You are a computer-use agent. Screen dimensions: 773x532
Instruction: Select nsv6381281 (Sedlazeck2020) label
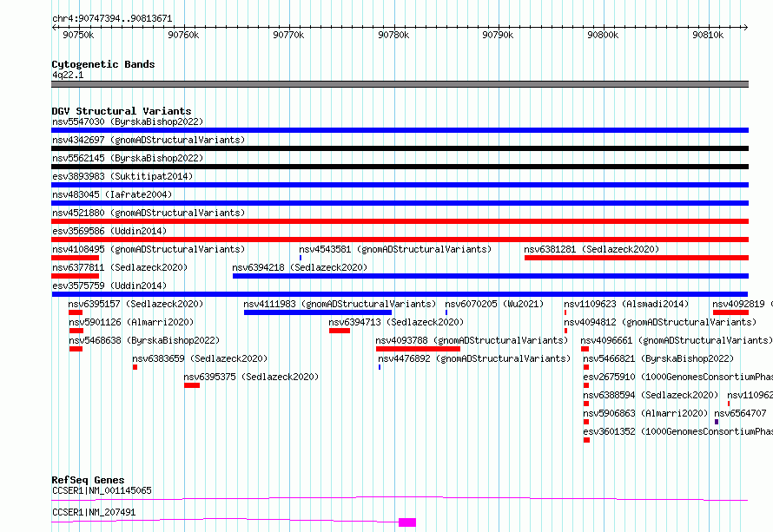[x=591, y=249]
